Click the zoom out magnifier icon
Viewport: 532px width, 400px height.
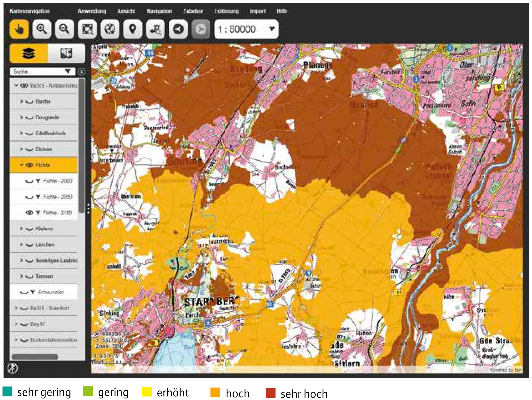point(64,29)
